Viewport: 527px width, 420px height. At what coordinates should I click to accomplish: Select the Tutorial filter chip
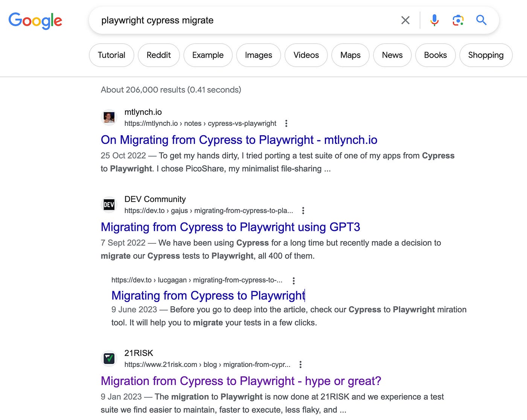tap(111, 55)
